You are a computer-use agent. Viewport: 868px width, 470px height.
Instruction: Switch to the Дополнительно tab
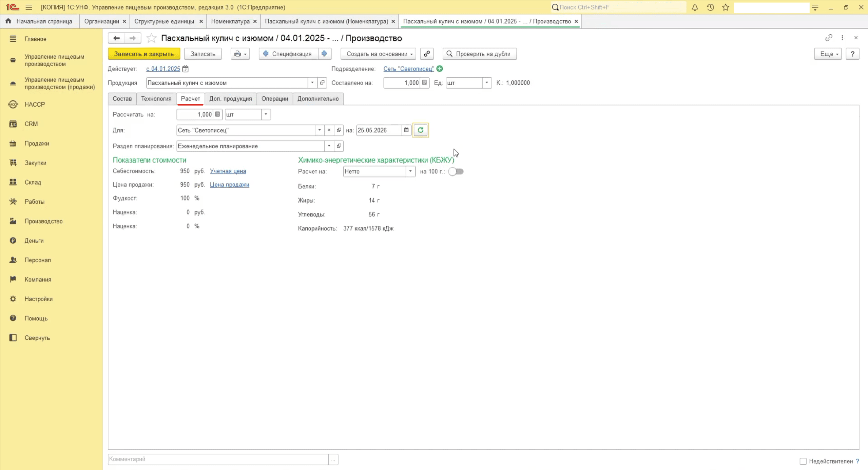click(x=318, y=99)
